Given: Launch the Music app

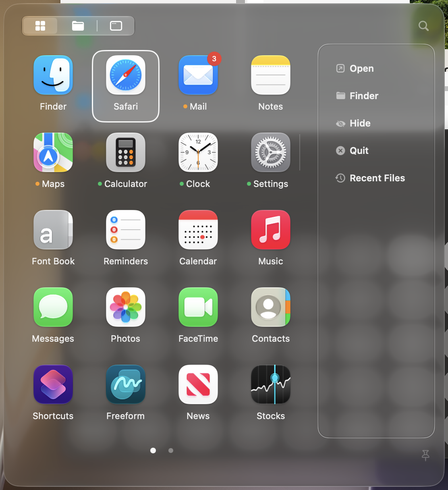Looking at the screenshot, I should pyautogui.click(x=271, y=230).
